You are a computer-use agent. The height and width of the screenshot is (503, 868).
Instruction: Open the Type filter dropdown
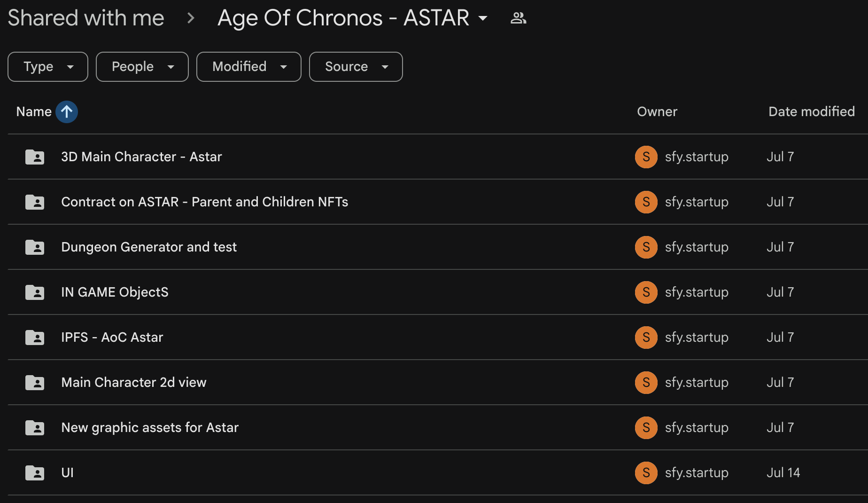[48, 67]
